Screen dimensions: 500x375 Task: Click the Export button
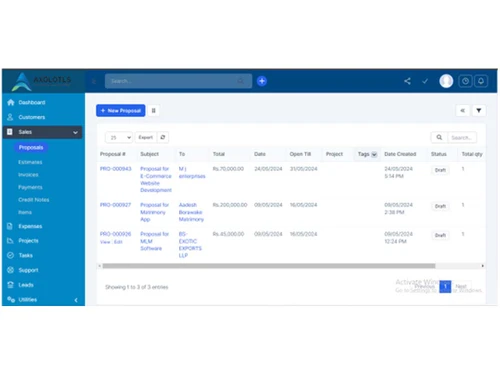(x=146, y=137)
